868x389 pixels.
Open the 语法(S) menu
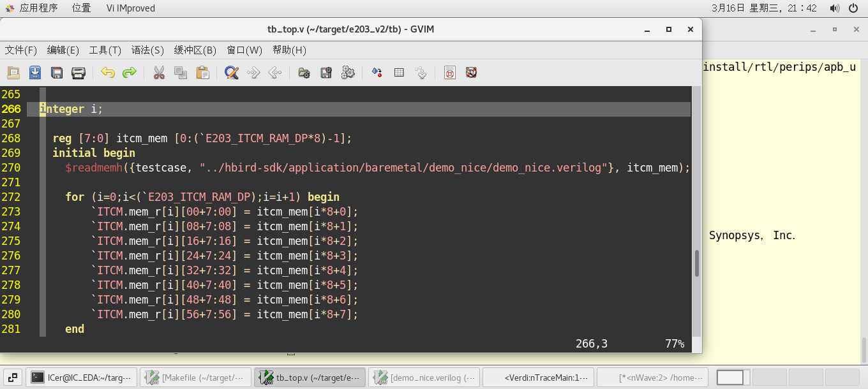[x=147, y=50]
